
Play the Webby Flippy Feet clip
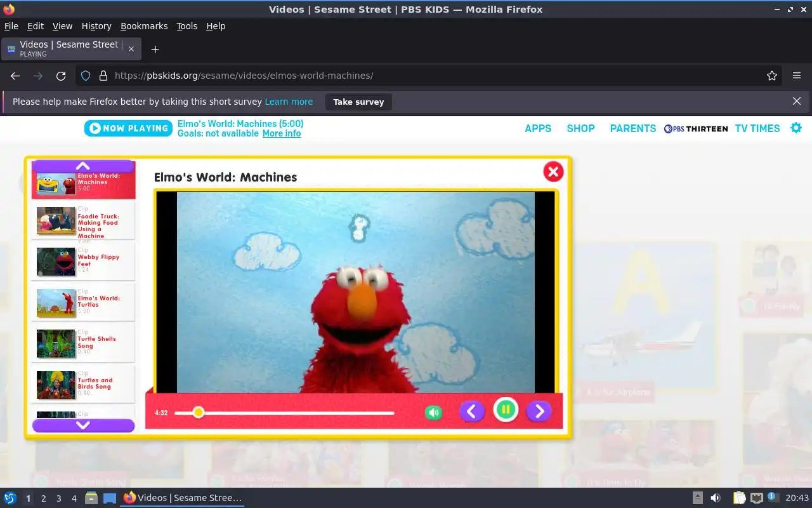84,262
